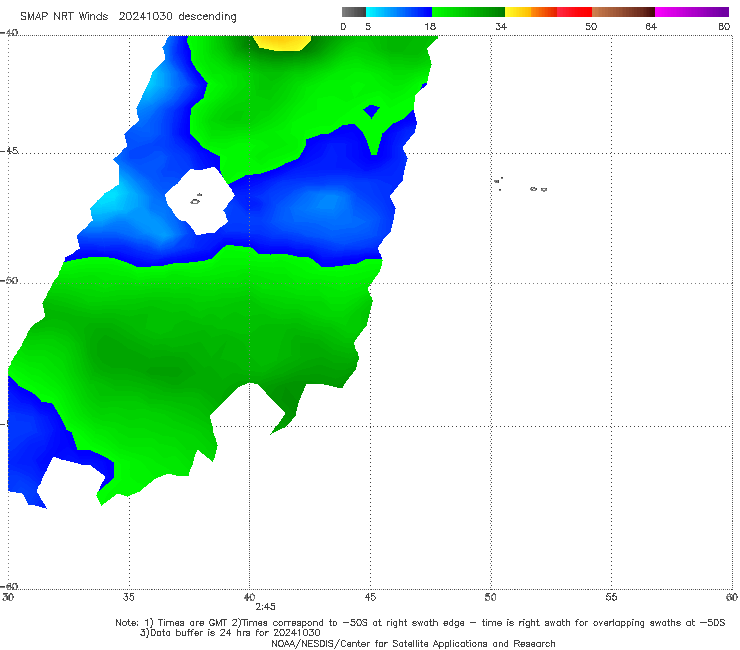Click the brown segment of the color bar
This screenshot has width=740, height=650.
[623, 12]
